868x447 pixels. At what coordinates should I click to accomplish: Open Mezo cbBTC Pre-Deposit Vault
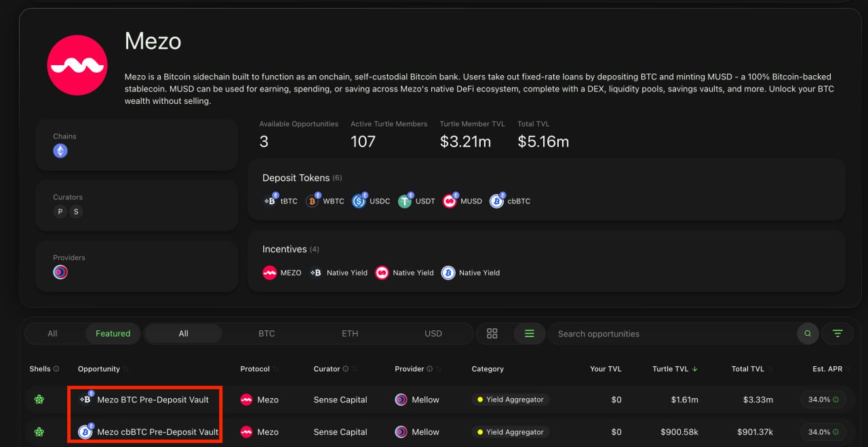(x=157, y=432)
